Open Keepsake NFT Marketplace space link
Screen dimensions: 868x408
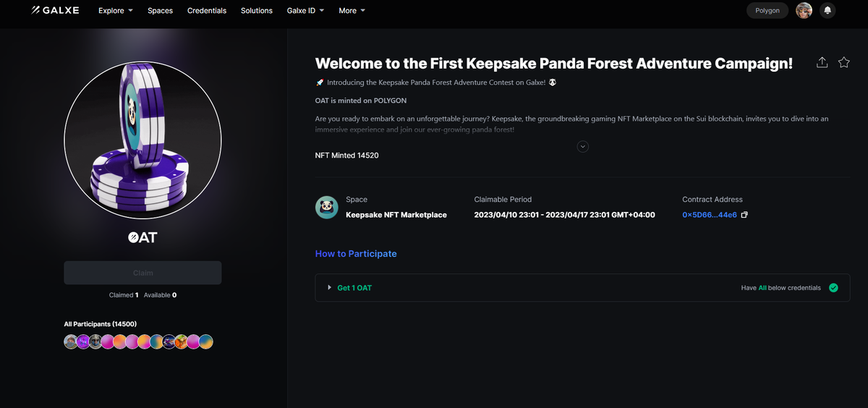396,215
